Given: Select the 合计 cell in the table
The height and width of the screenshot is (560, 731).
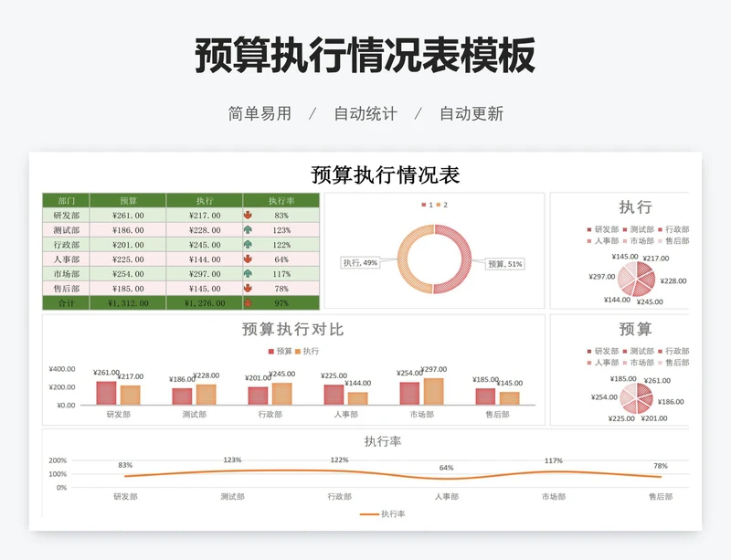Looking at the screenshot, I should point(66,303).
